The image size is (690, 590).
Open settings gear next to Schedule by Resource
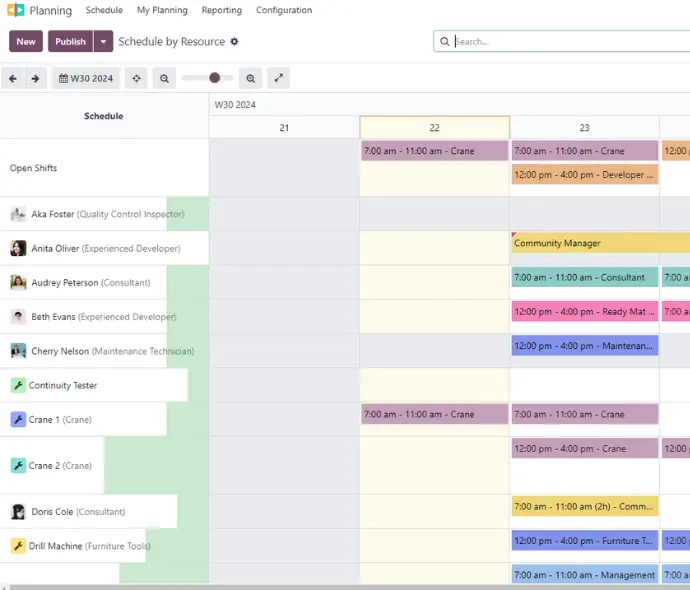pyautogui.click(x=235, y=41)
